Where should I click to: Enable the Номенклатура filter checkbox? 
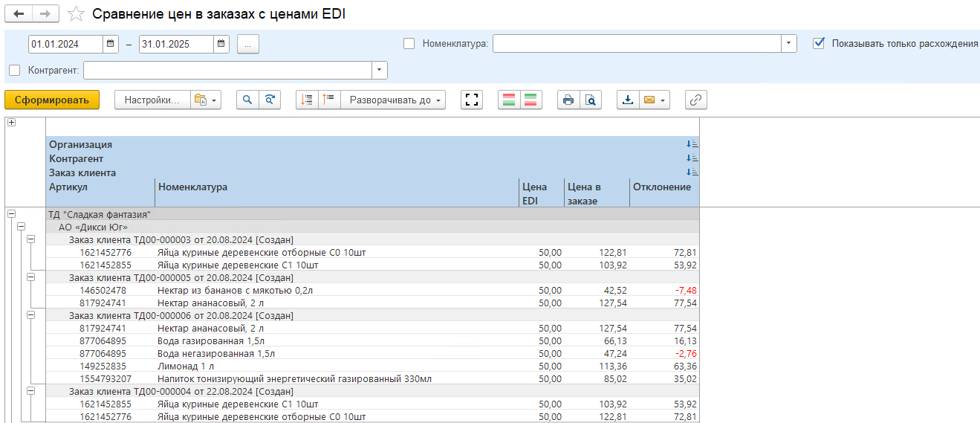[409, 44]
